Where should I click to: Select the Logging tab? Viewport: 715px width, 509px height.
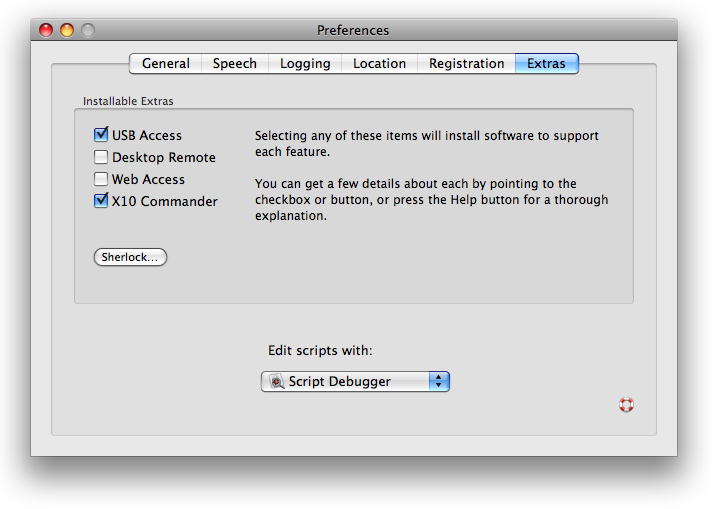pyautogui.click(x=305, y=63)
